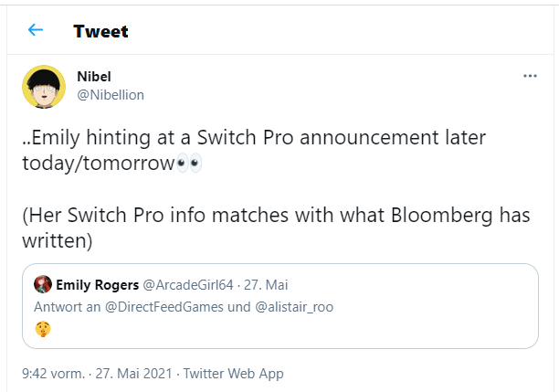Viewport: 559px width, 392px height.
Task: Click the "Antwort an" reply label
Action: pyautogui.click(x=65, y=306)
